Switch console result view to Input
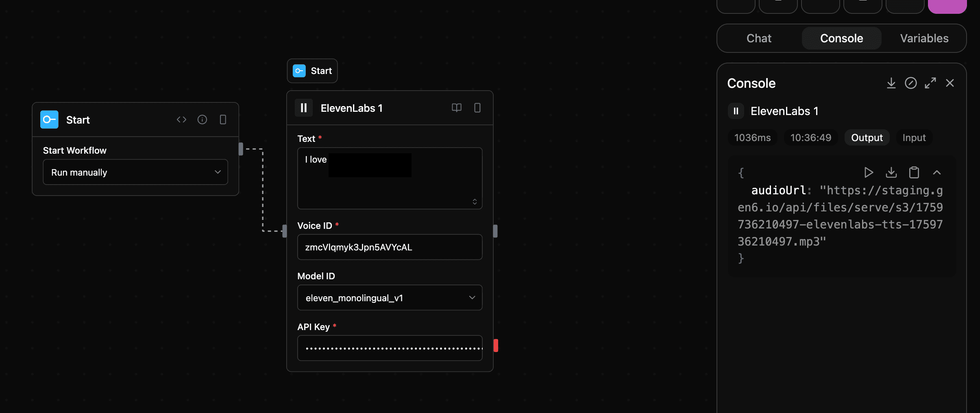The image size is (980, 413). pos(914,137)
